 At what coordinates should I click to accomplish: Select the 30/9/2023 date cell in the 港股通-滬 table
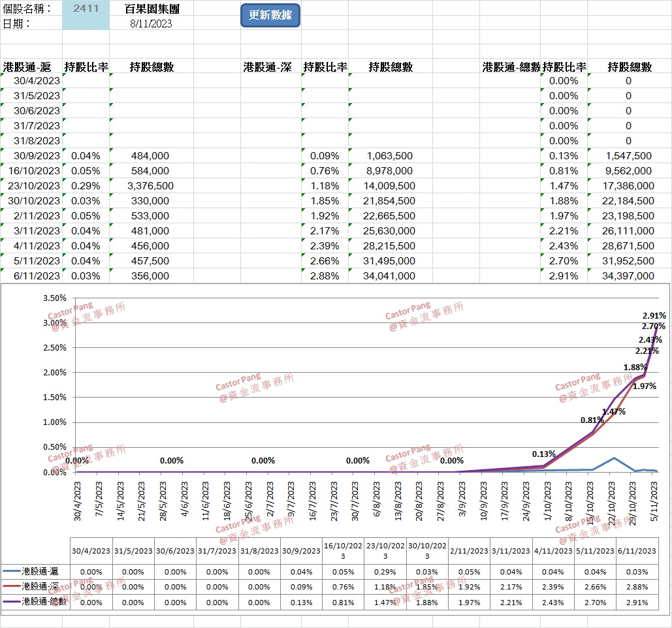pyautogui.click(x=37, y=156)
